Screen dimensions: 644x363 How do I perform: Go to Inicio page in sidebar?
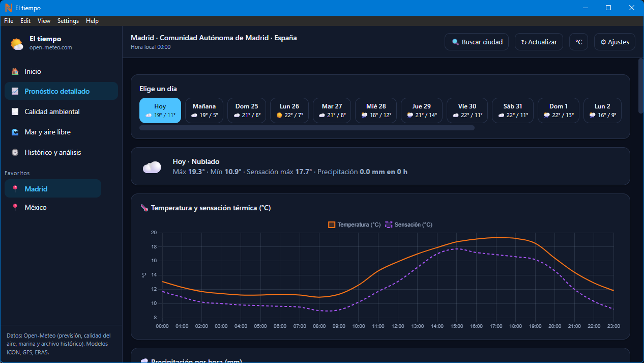pyautogui.click(x=61, y=72)
